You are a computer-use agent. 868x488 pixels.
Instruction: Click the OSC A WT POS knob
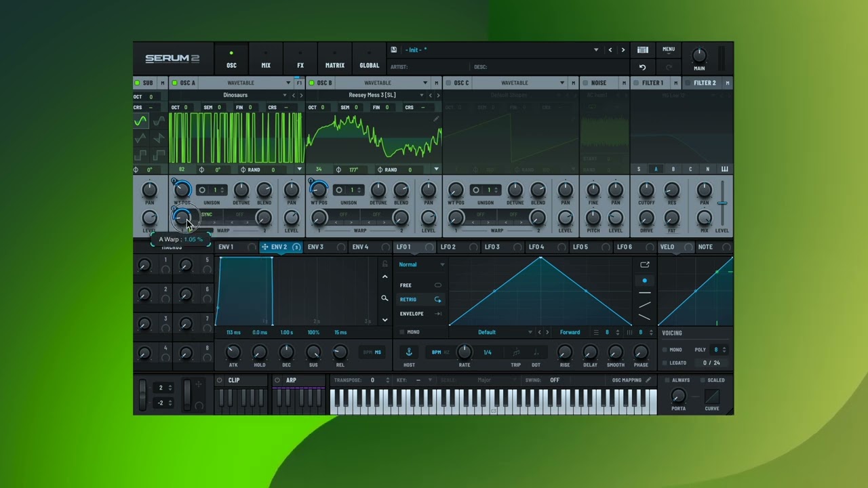pyautogui.click(x=182, y=190)
